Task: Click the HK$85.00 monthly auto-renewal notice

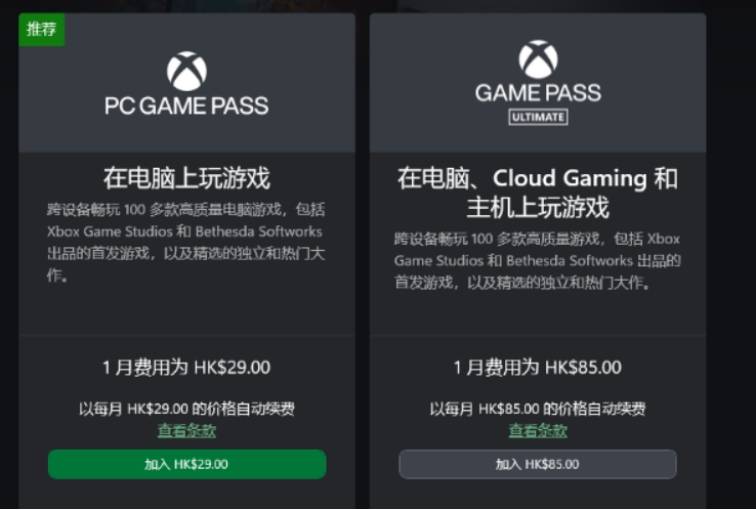Action: click(x=538, y=408)
